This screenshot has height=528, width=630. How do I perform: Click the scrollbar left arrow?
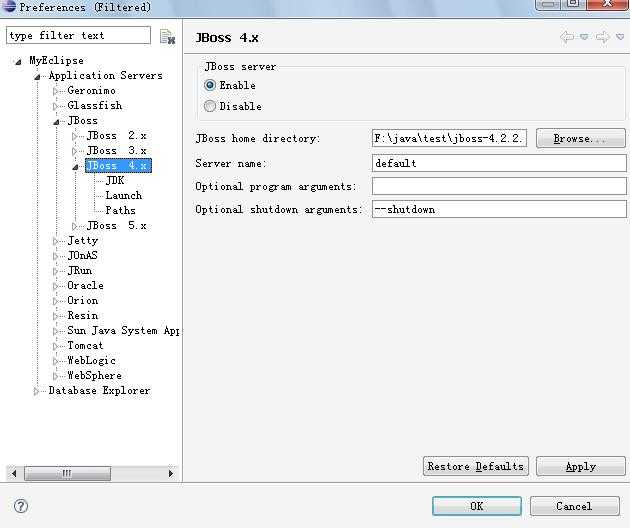(x=14, y=473)
